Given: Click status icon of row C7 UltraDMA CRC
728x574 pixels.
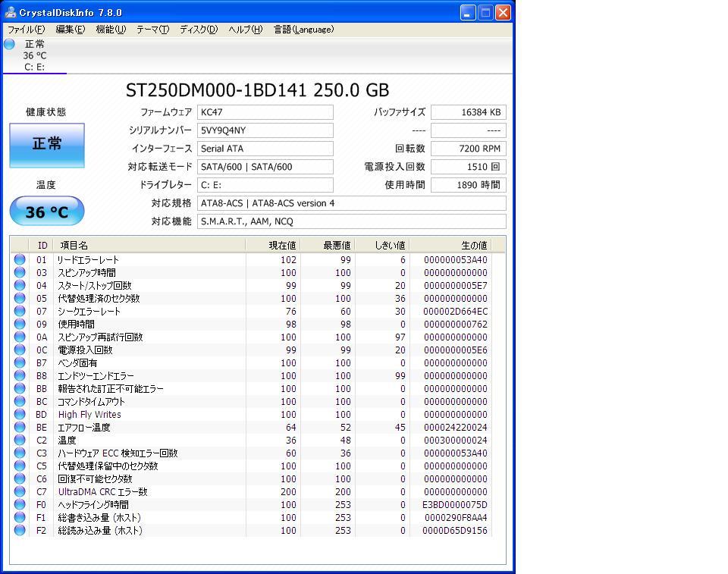Looking at the screenshot, I should pos(20,491).
